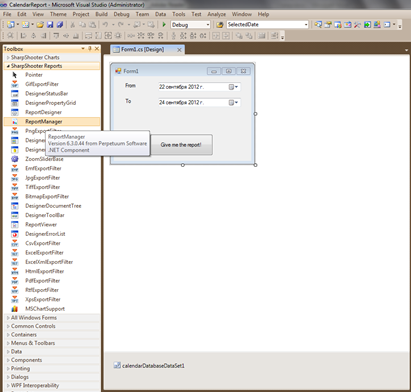Image resolution: width=411 pixels, height=392 pixels.
Task: Select the Pointer tool in Toolbox
Action: [x=52, y=75]
